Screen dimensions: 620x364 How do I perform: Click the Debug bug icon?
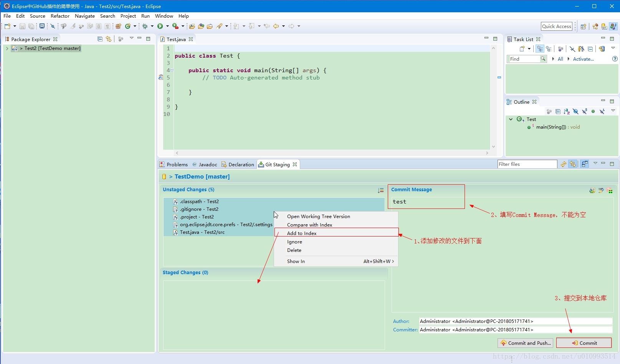pos(145,26)
